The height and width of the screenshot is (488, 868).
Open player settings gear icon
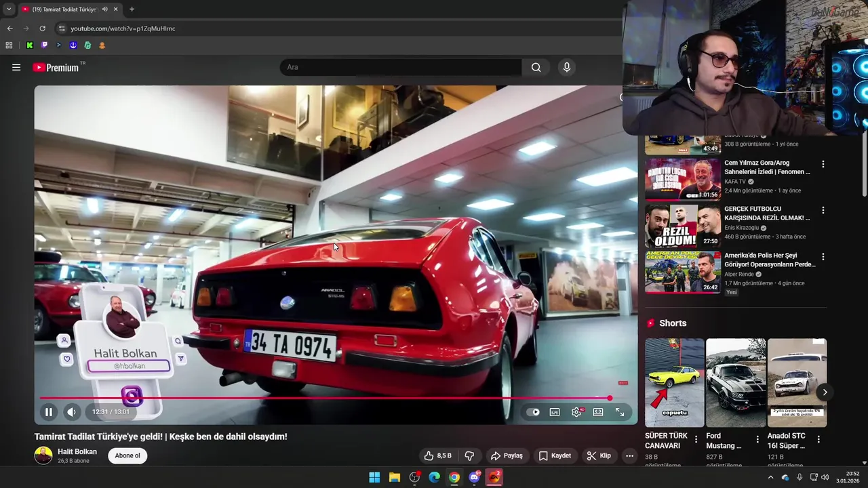[576, 411]
